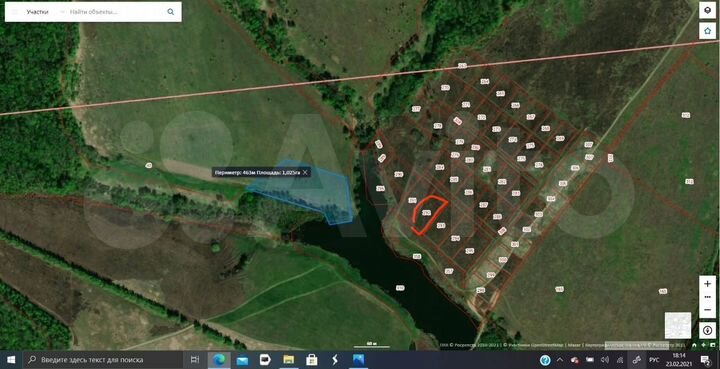Close the Периметр/Площадь measurement tooltip

tap(305, 173)
